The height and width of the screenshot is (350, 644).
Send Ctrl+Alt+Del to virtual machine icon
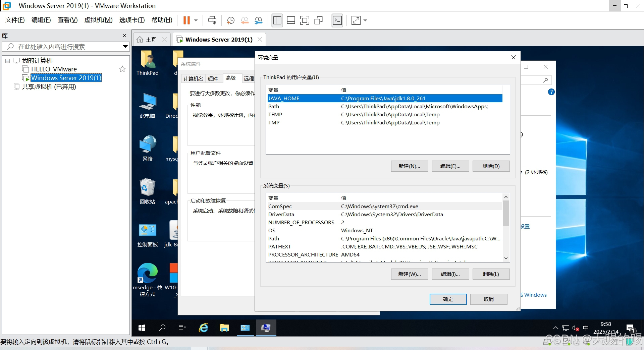point(212,20)
